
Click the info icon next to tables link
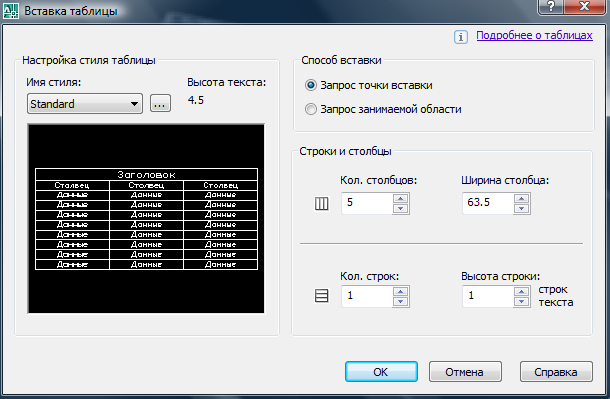[461, 37]
